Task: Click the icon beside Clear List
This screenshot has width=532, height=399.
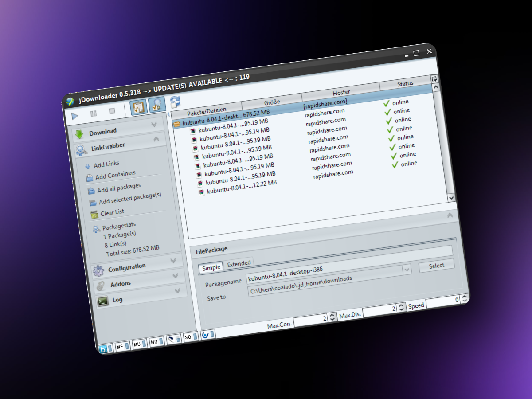Action: [x=94, y=215]
